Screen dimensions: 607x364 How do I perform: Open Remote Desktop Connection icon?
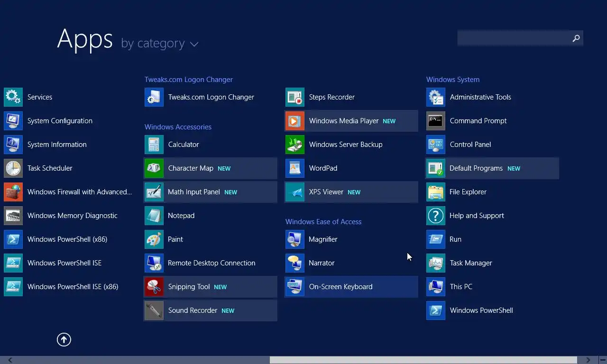coord(154,263)
